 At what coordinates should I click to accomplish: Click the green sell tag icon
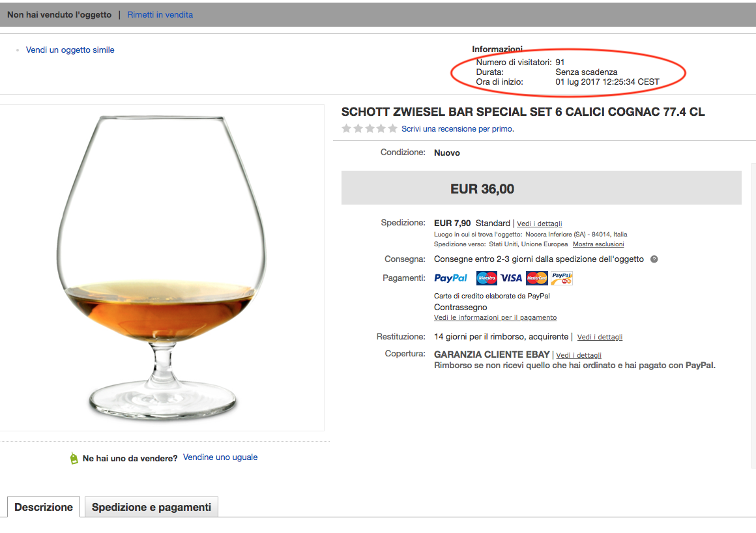pos(74,458)
